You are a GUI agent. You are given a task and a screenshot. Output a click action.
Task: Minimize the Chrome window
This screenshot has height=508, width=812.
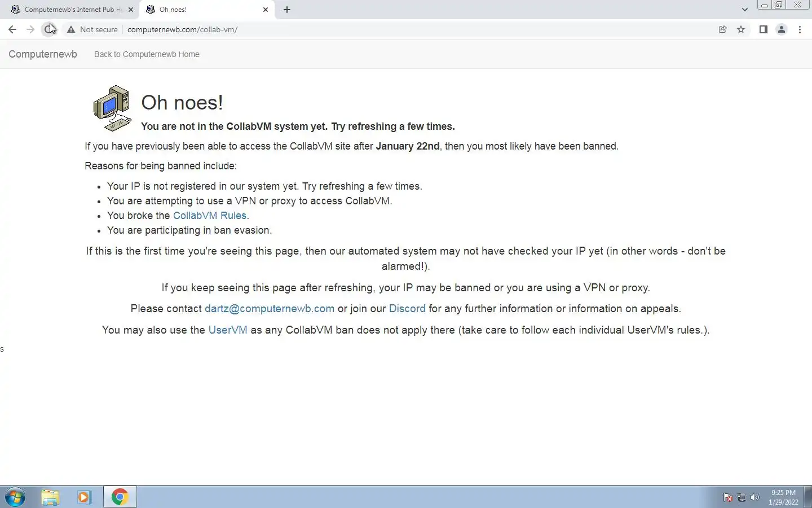[764, 5]
